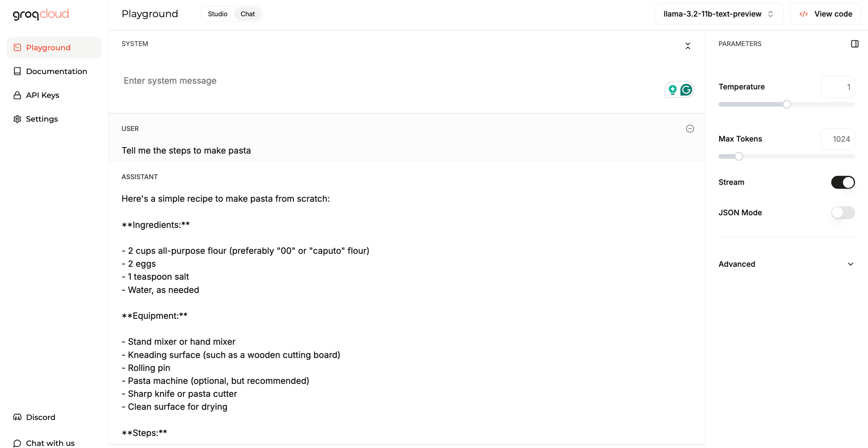Remove the user message with minus icon
The height and width of the screenshot is (448, 868).
(x=690, y=129)
